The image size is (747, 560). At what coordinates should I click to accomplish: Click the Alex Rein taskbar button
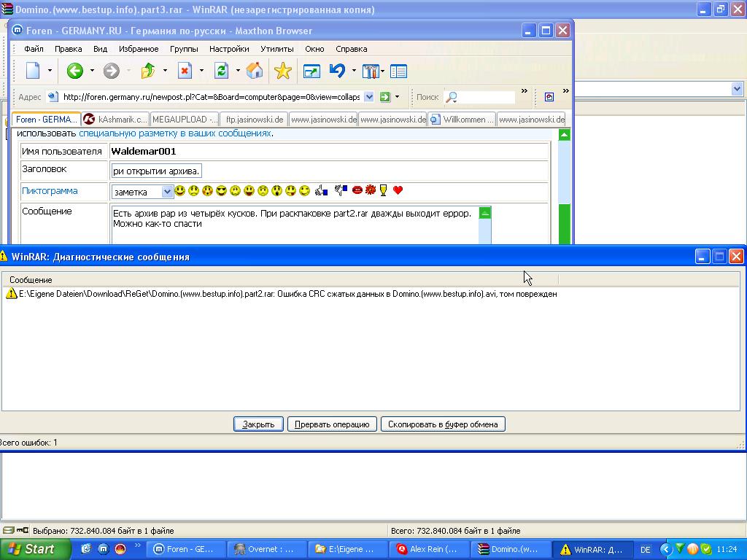[429, 550]
